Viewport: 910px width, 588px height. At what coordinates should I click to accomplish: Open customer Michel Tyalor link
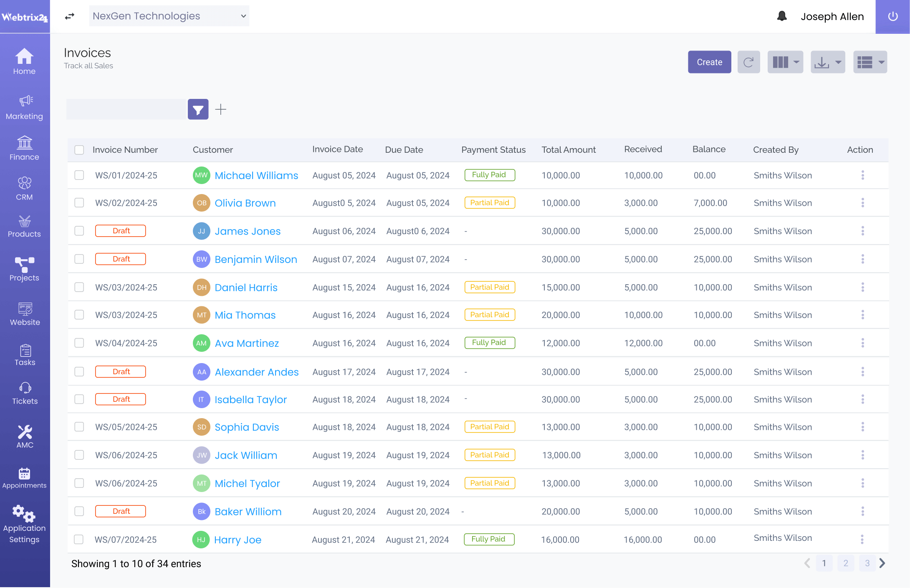point(247,483)
